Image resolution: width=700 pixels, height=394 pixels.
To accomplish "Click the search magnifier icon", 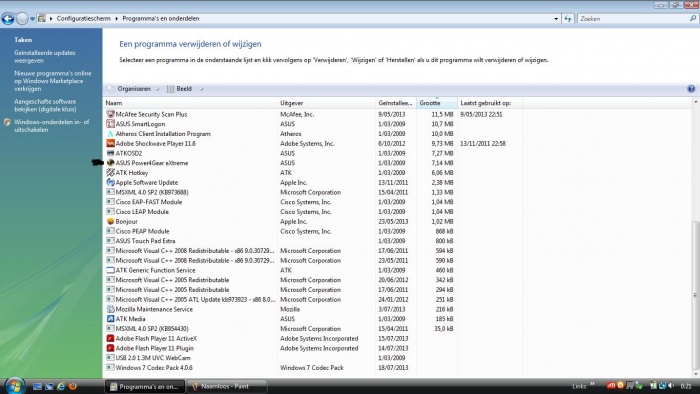I will tap(692, 18).
